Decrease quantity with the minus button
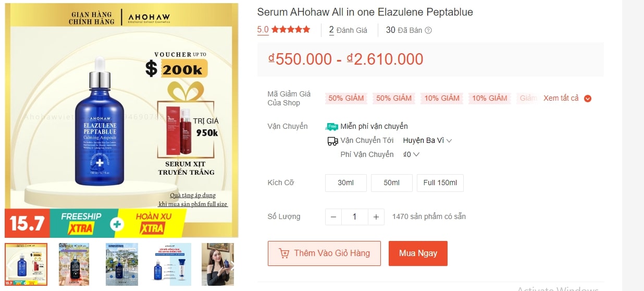644x291 pixels. click(x=333, y=217)
